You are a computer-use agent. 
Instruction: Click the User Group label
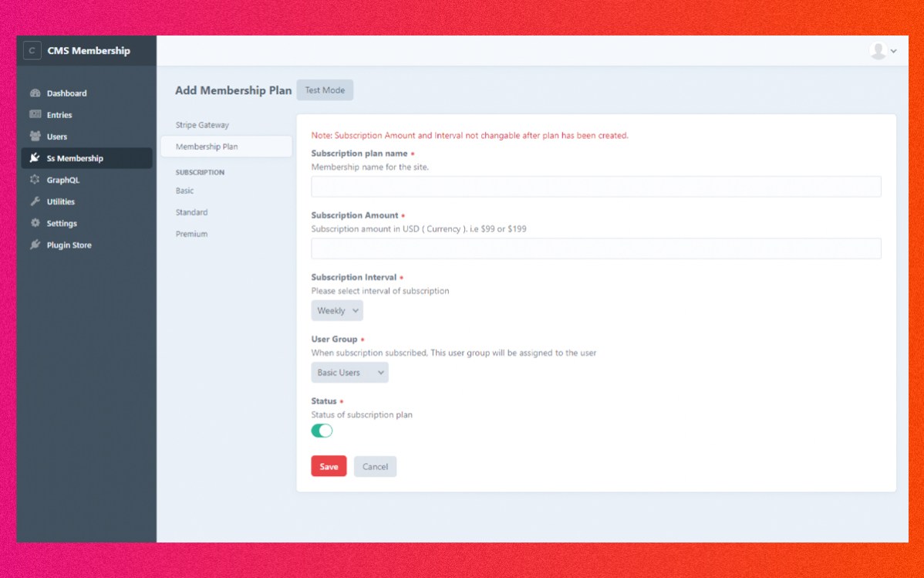click(x=334, y=339)
